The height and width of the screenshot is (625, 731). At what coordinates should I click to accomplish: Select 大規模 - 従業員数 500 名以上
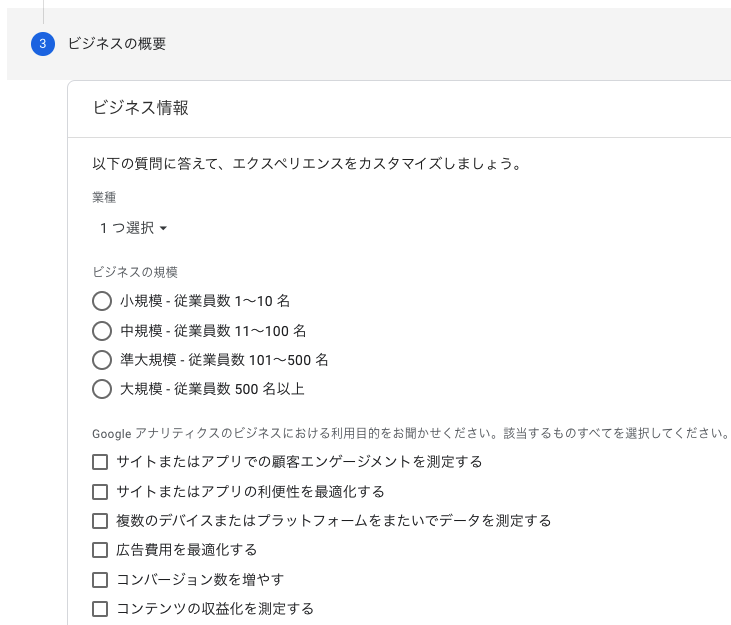click(102, 389)
